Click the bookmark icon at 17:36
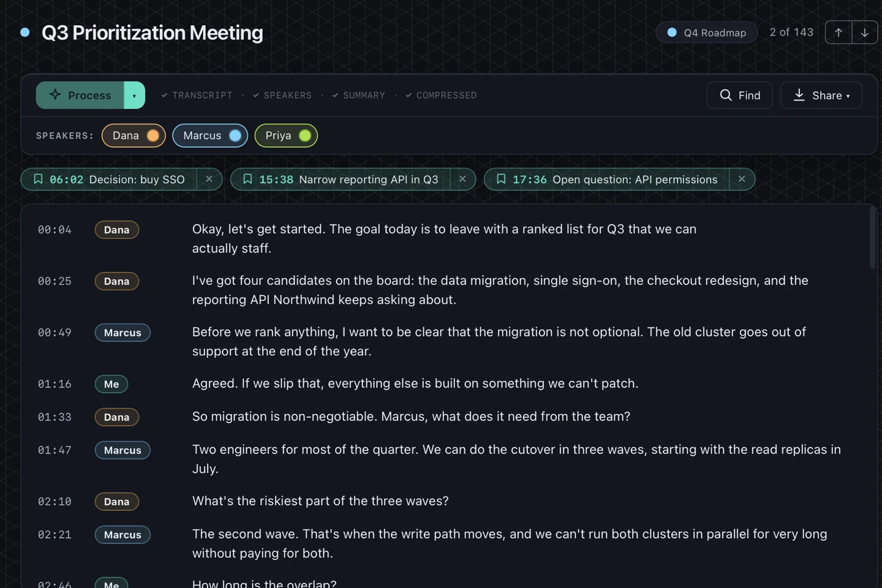This screenshot has width=882, height=588. coord(501,179)
